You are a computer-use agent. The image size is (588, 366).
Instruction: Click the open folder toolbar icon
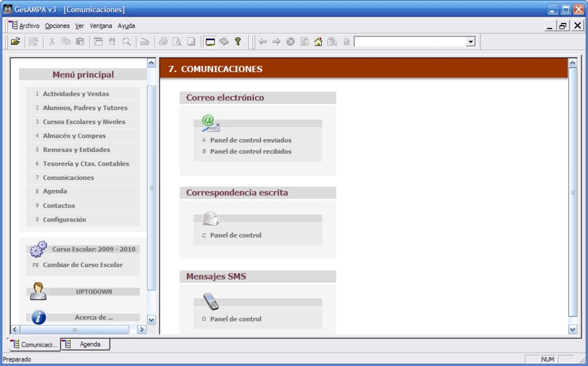(16, 42)
